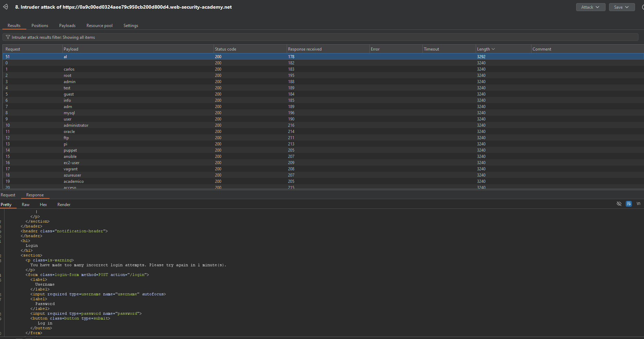The image size is (644, 339).
Task: Toggle the line wrap icon
Action: pos(629,204)
